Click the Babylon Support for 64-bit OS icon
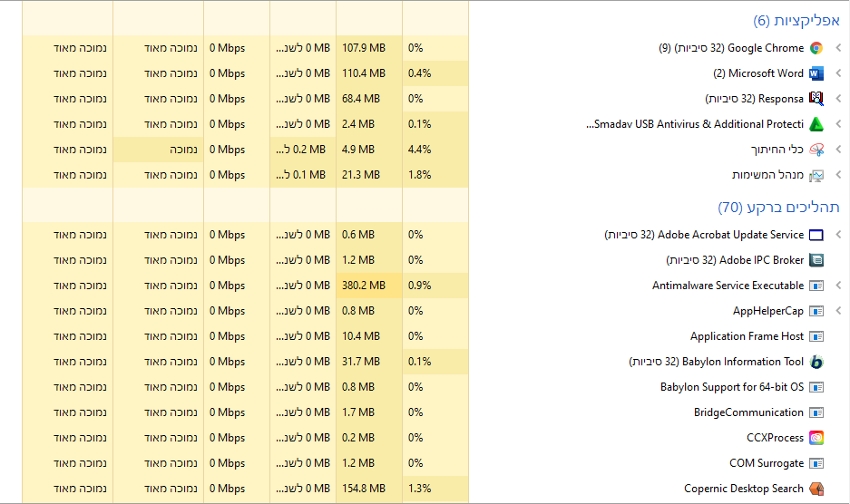 (x=816, y=387)
